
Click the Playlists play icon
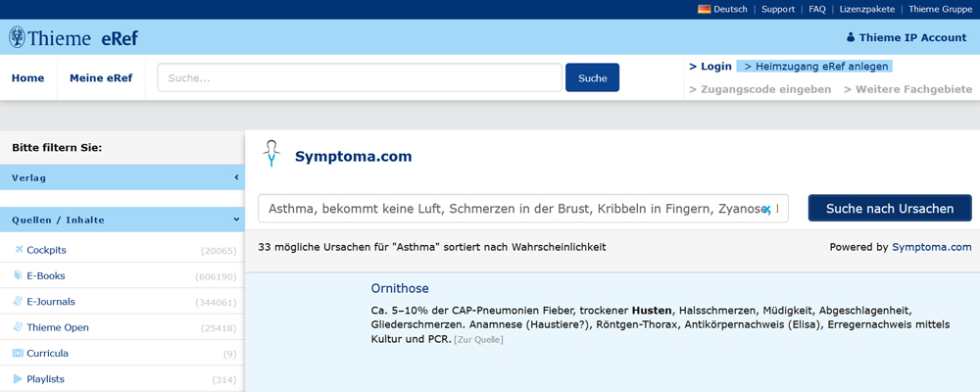pyautogui.click(x=18, y=379)
